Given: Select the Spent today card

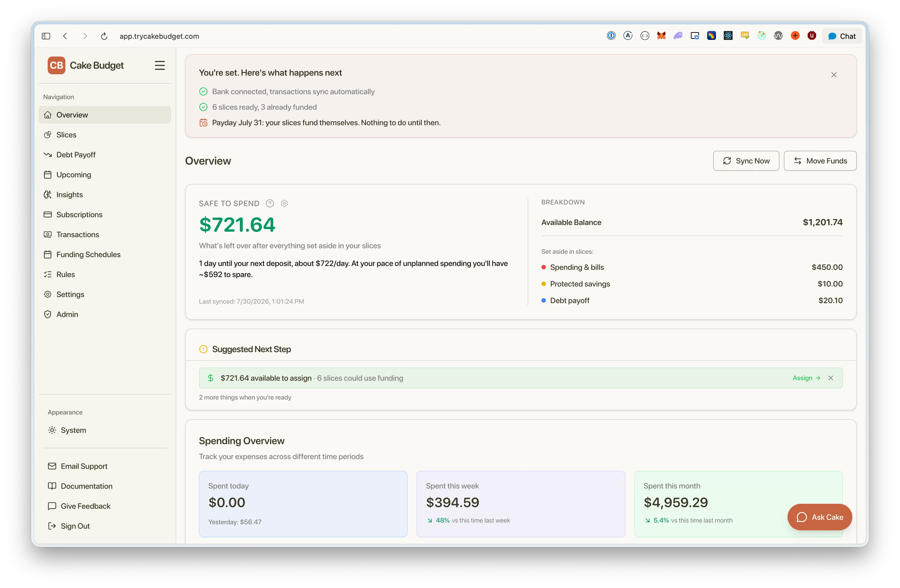Looking at the screenshot, I should pos(303,504).
